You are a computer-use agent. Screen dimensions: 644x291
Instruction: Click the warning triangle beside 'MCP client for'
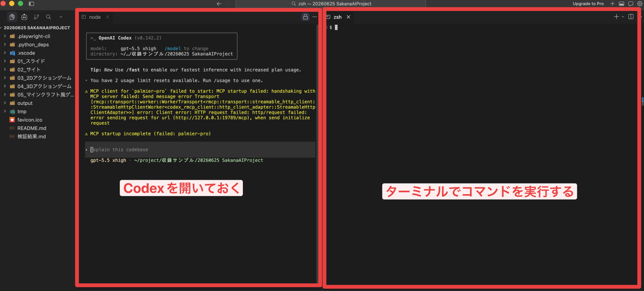point(86,91)
